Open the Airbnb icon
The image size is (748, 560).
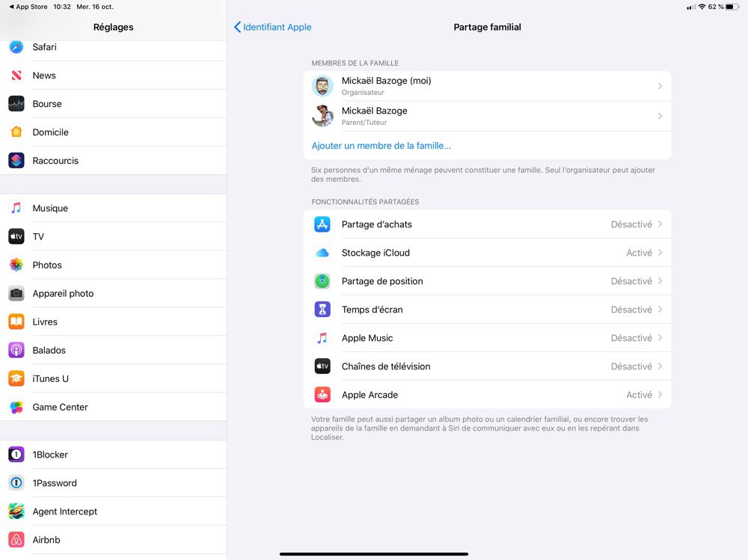(16, 540)
